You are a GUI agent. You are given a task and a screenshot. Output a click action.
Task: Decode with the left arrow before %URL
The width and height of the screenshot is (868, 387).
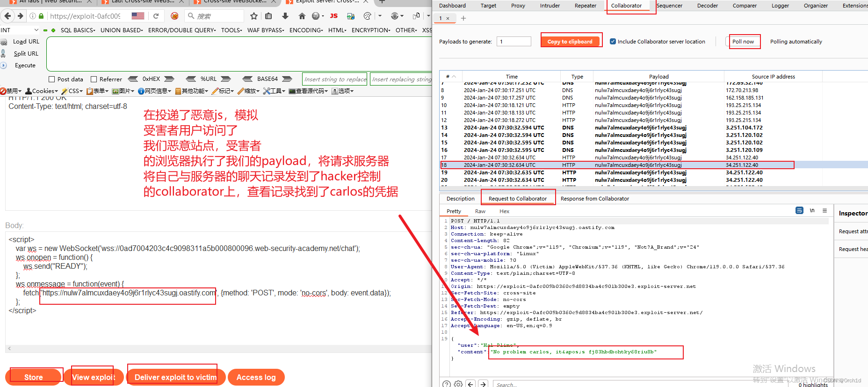pos(191,79)
